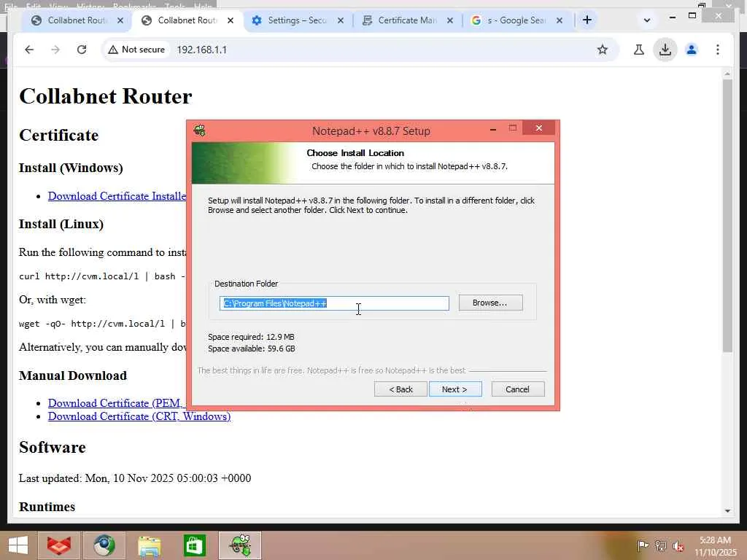Open the tab search dropdown
This screenshot has height=560, width=747.
(646, 20)
